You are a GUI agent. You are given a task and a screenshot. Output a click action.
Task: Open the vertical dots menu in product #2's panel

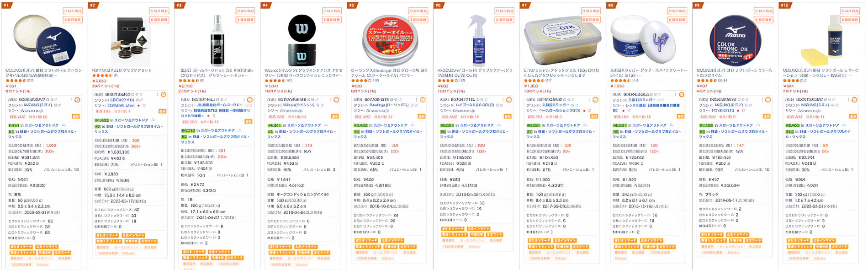point(157,95)
